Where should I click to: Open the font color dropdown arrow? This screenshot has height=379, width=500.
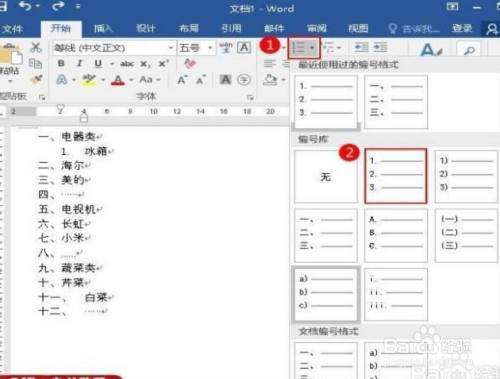[x=131, y=80]
